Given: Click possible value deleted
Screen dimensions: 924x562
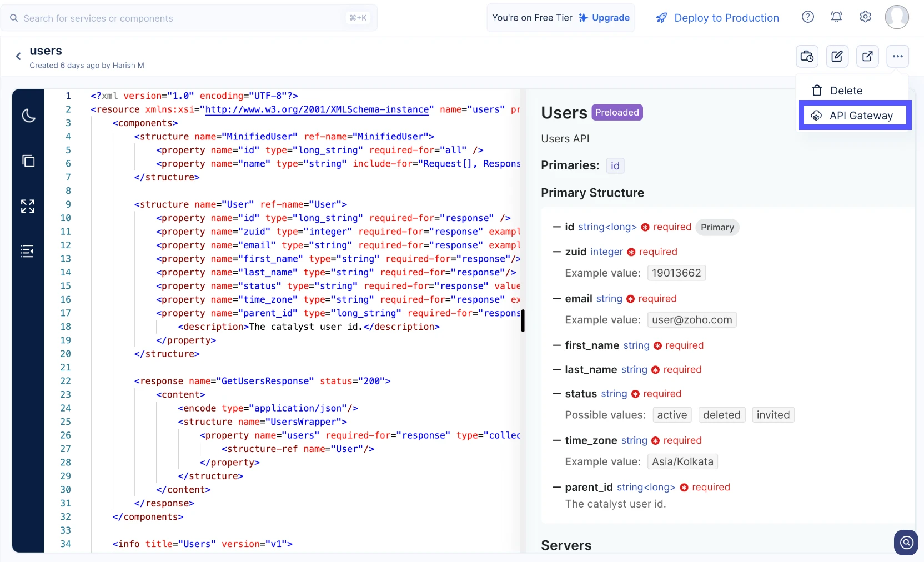Looking at the screenshot, I should (722, 415).
